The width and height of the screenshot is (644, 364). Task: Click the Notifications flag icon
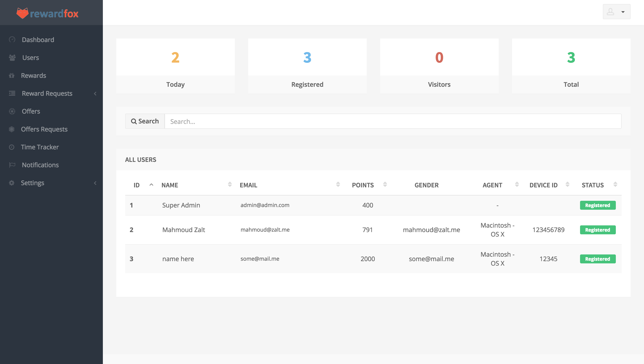pyautogui.click(x=12, y=165)
